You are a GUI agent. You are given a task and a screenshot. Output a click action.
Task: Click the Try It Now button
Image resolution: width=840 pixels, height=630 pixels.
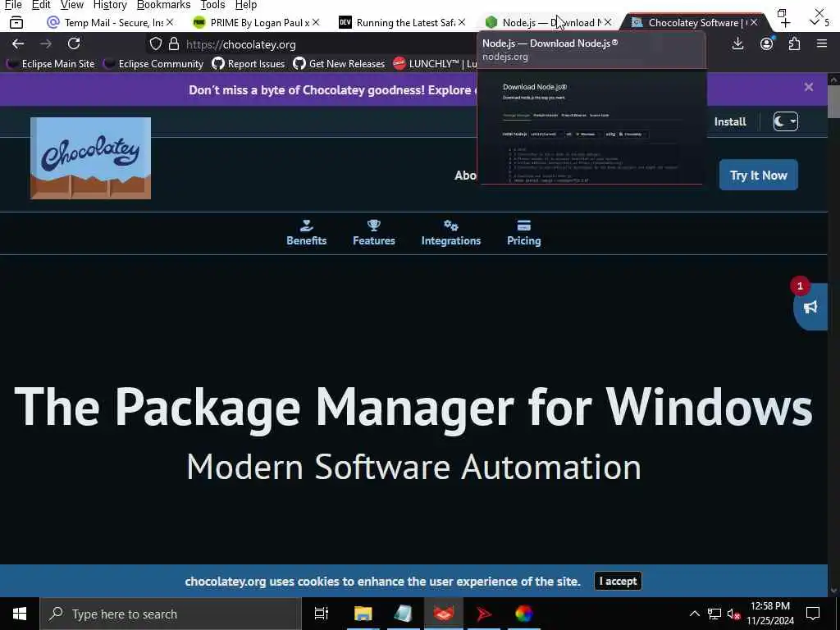[758, 176]
